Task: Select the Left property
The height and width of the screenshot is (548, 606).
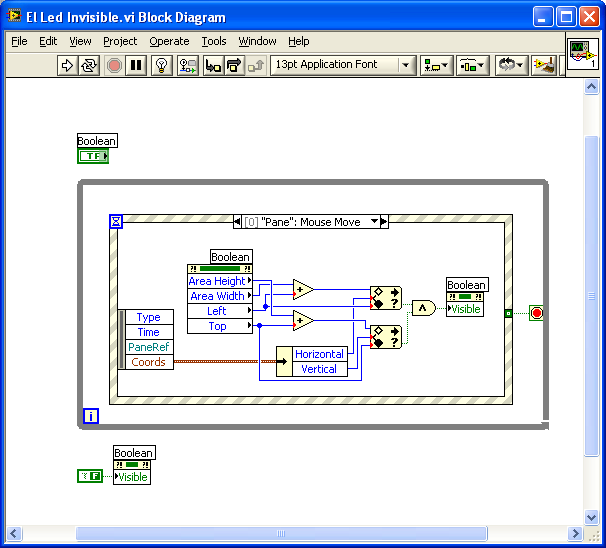Action: pyautogui.click(x=220, y=311)
